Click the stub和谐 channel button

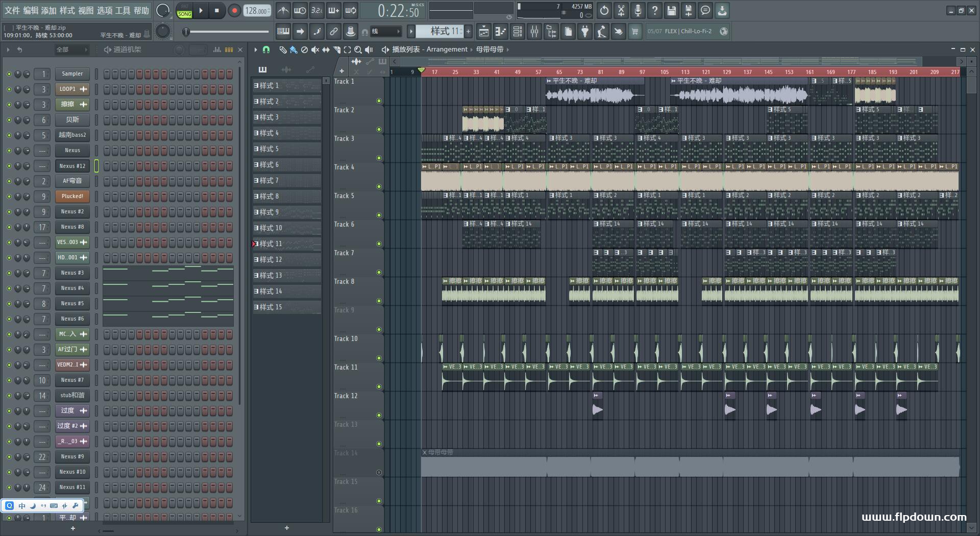(72, 396)
